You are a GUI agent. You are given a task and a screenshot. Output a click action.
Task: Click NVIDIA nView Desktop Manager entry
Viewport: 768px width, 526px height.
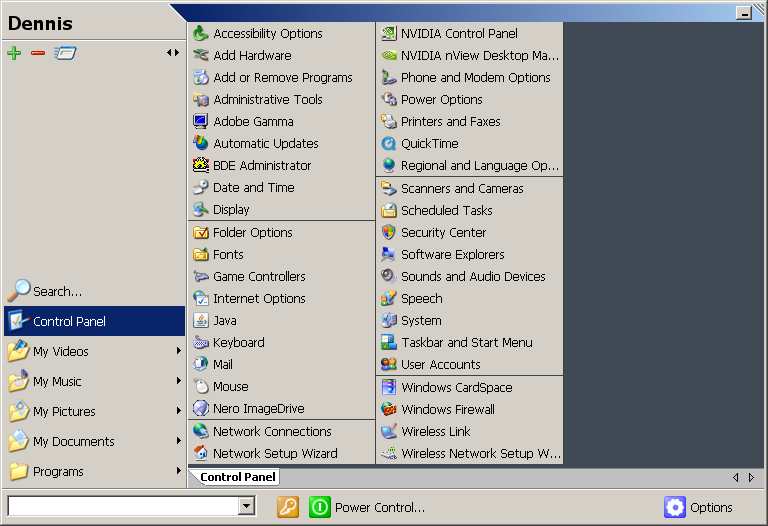(469, 55)
